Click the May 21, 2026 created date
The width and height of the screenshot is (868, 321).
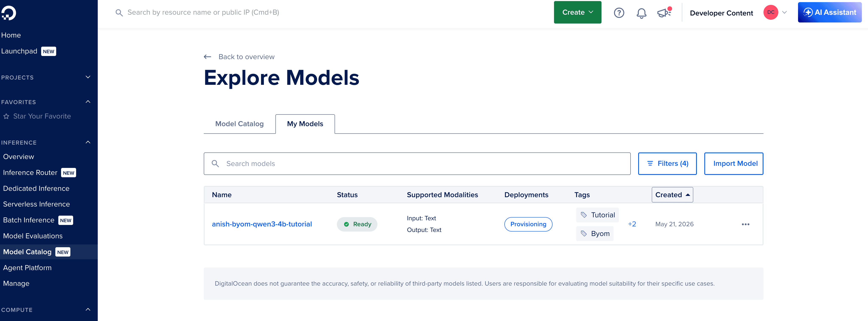(674, 224)
